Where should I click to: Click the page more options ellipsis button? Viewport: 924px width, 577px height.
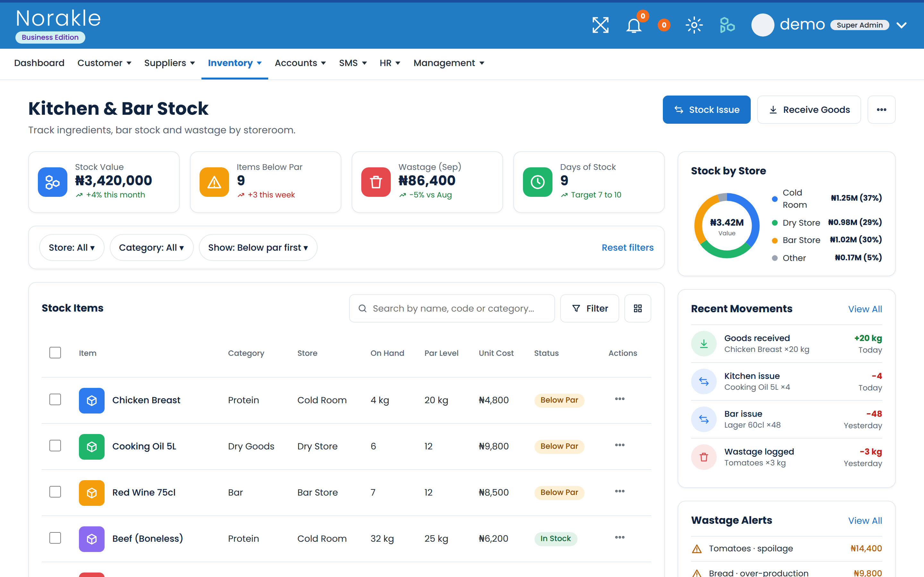pos(881,110)
